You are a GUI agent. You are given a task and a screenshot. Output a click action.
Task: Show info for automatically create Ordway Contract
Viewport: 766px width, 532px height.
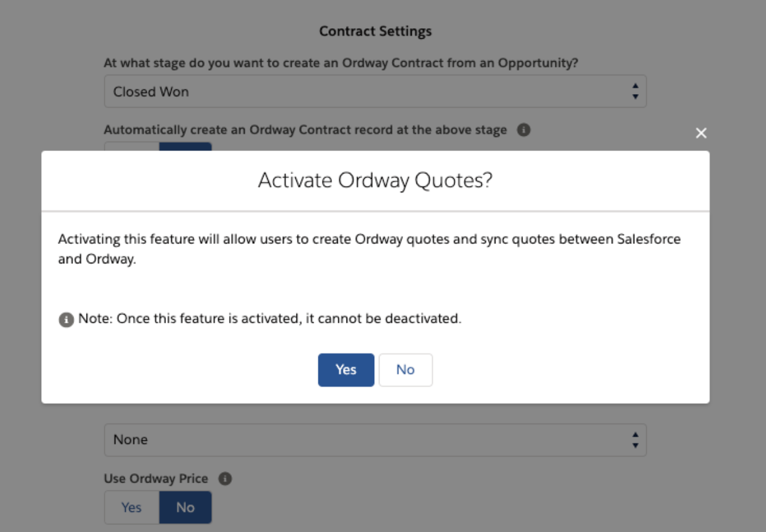524,130
